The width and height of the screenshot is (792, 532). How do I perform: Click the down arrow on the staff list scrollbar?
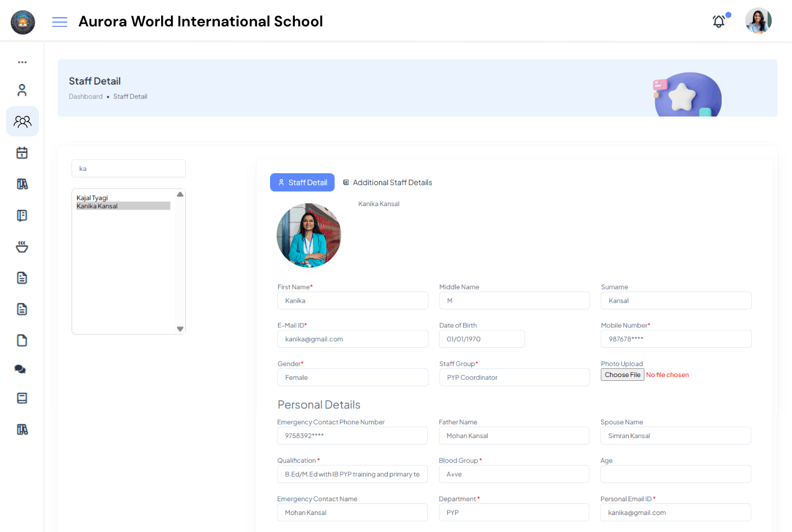click(180, 328)
